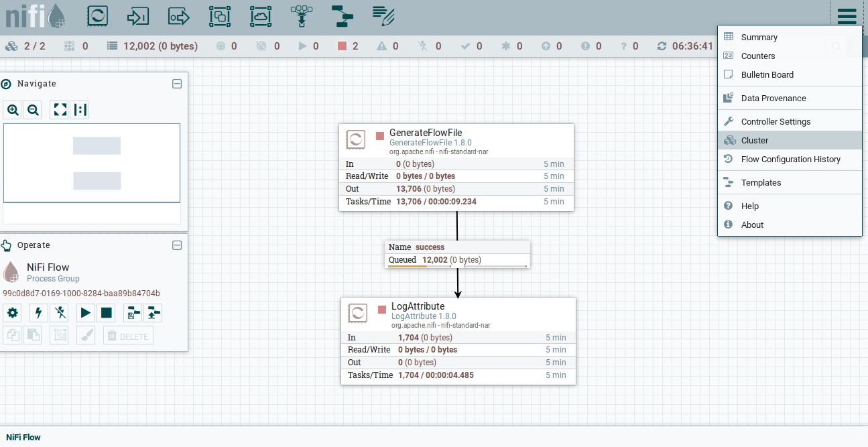This screenshot has height=447, width=868.
Task: Click the paste icon in Operate panel
Action: 32,335
